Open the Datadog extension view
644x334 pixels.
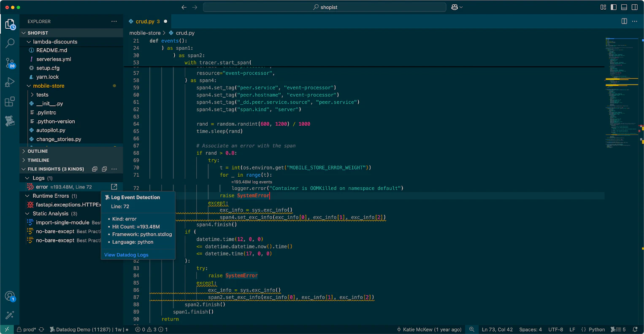click(x=10, y=121)
